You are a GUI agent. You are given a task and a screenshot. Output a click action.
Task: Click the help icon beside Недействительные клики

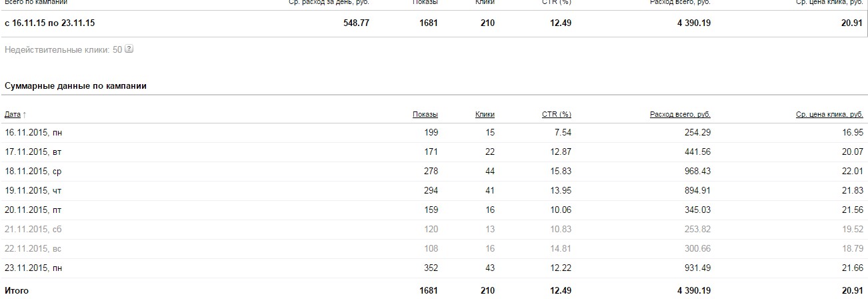coord(129,49)
